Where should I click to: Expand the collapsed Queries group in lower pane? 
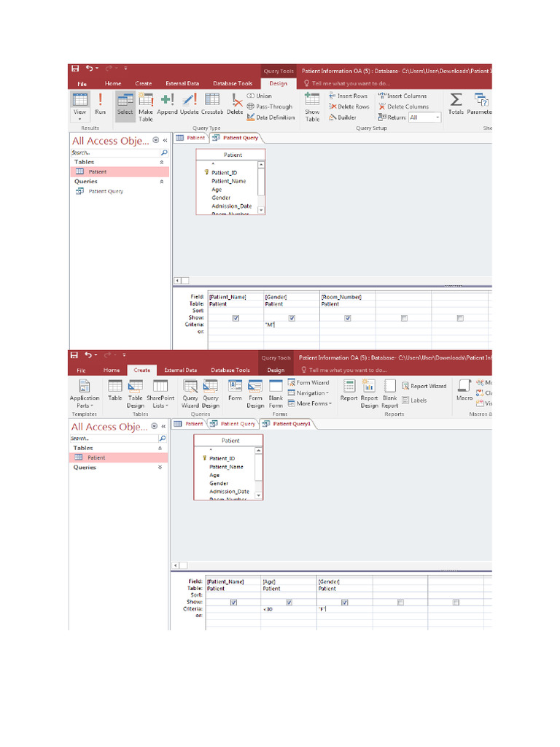coord(160,468)
